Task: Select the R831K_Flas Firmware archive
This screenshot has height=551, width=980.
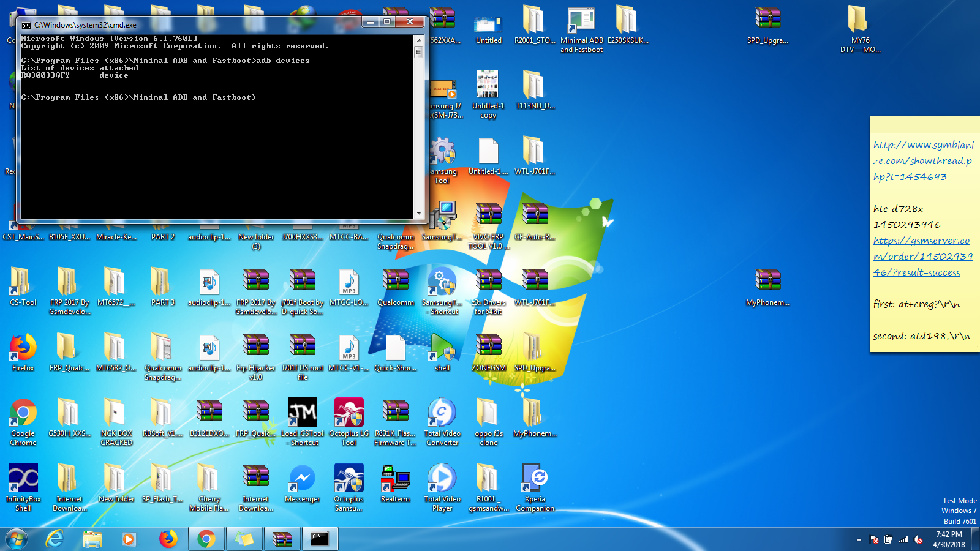Action: click(395, 422)
